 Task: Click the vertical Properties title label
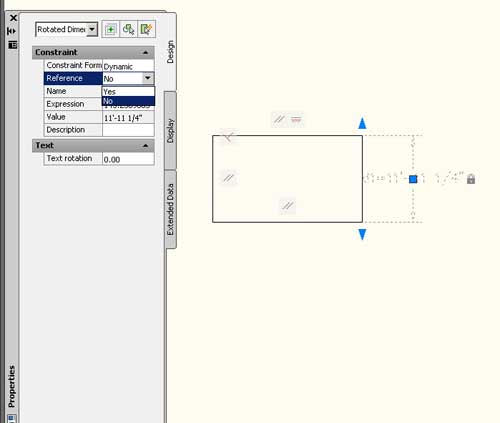[x=12, y=386]
